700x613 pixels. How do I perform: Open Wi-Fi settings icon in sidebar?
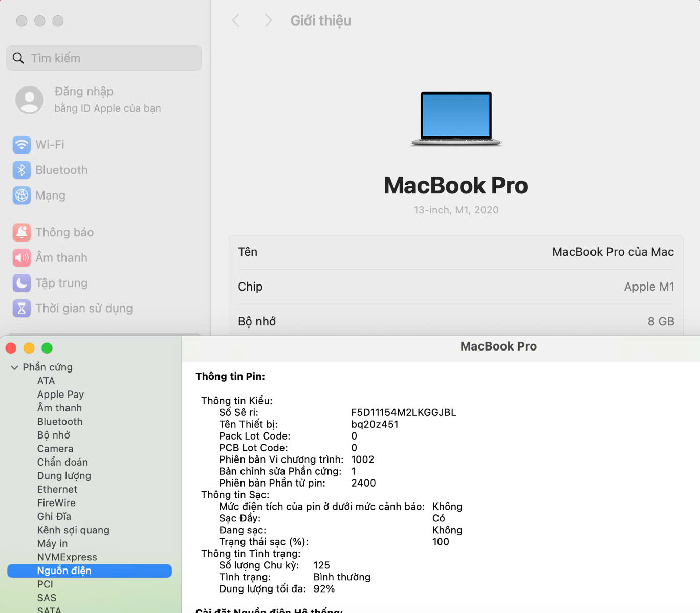[21, 145]
